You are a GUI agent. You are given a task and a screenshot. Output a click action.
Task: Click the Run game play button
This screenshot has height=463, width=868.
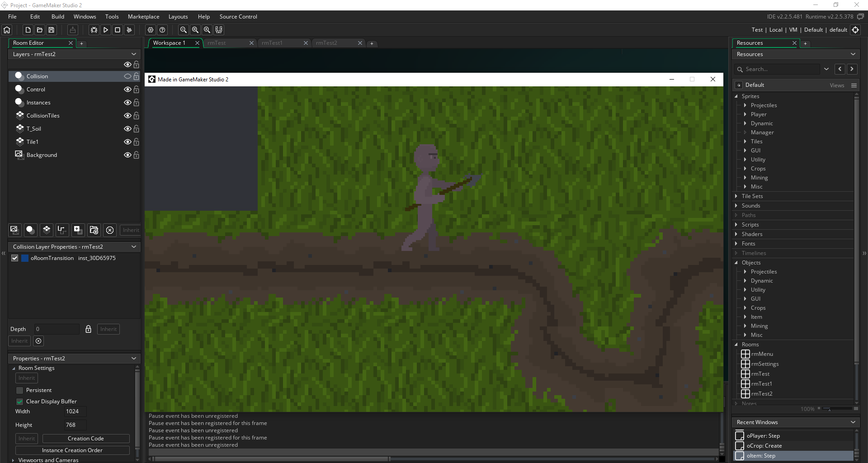coord(106,30)
